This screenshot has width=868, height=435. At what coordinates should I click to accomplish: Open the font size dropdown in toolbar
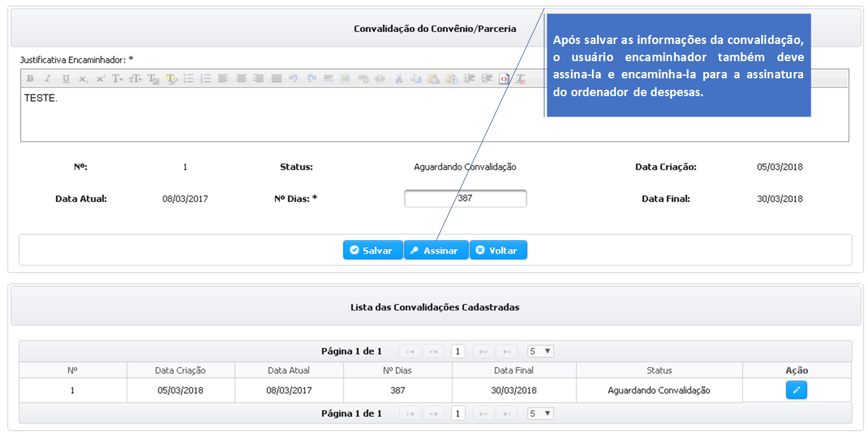point(136,79)
